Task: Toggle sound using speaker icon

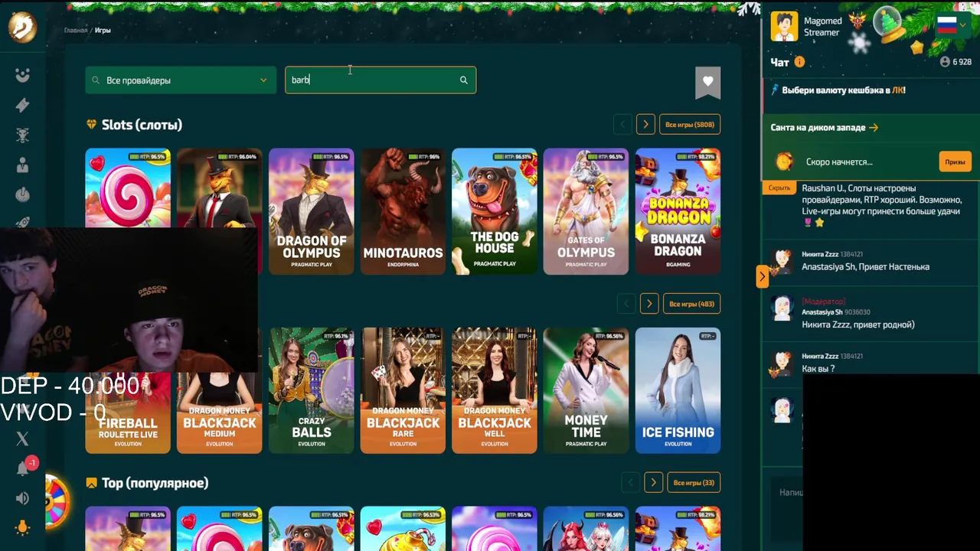Action: click(x=22, y=498)
